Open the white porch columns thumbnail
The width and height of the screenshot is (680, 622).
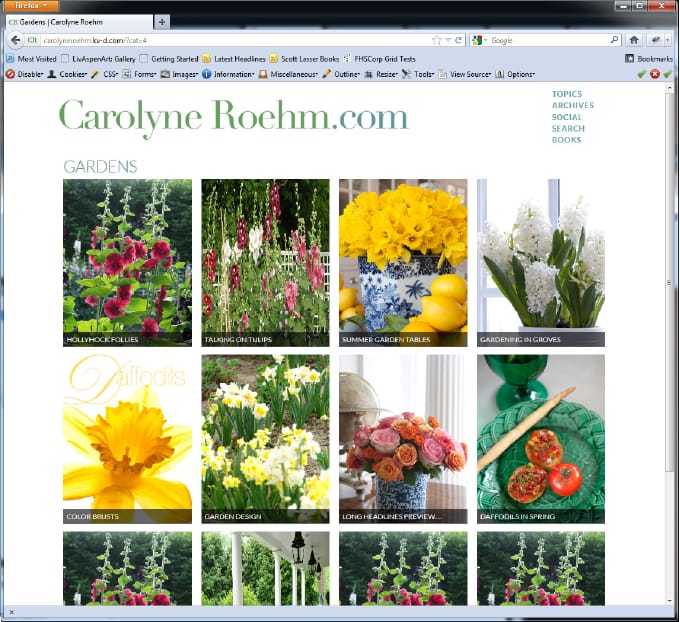pos(265,568)
